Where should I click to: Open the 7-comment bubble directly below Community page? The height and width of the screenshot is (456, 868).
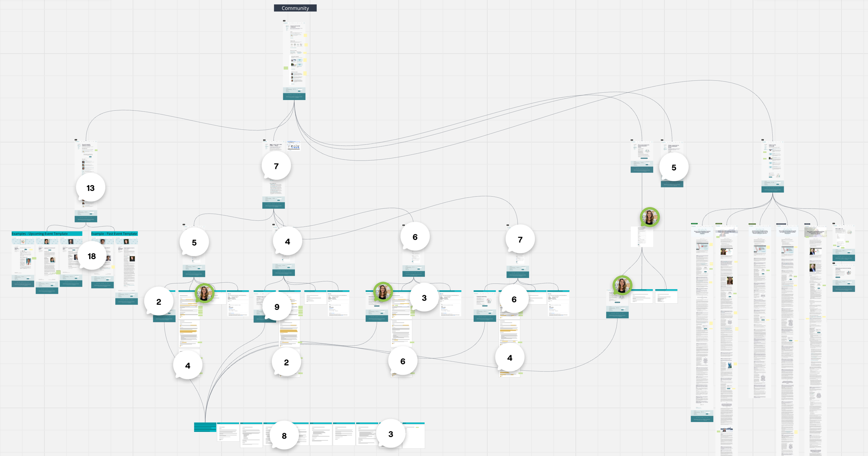point(276,166)
